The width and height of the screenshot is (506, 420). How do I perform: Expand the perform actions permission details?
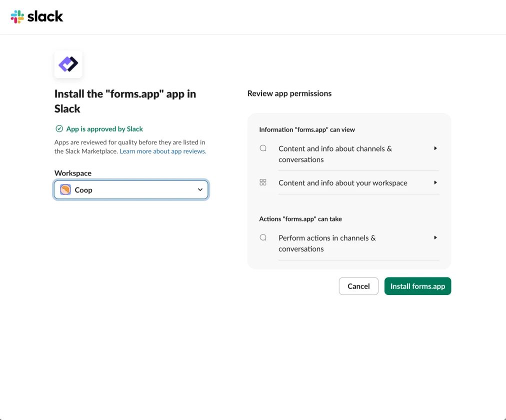click(x=435, y=237)
